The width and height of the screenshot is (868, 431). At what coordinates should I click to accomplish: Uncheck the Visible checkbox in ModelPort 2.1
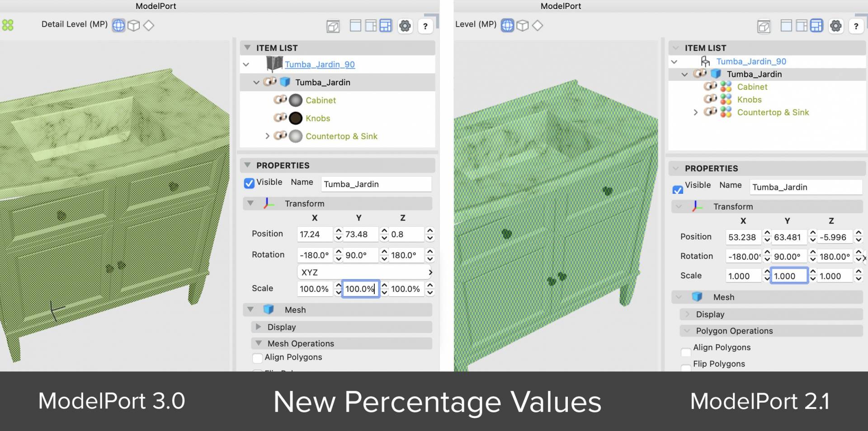pyautogui.click(x=678, y=190)
